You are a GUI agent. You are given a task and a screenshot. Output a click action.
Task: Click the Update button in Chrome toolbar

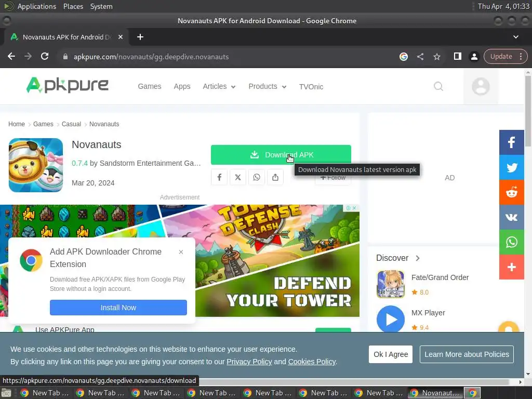pos(501,56)
